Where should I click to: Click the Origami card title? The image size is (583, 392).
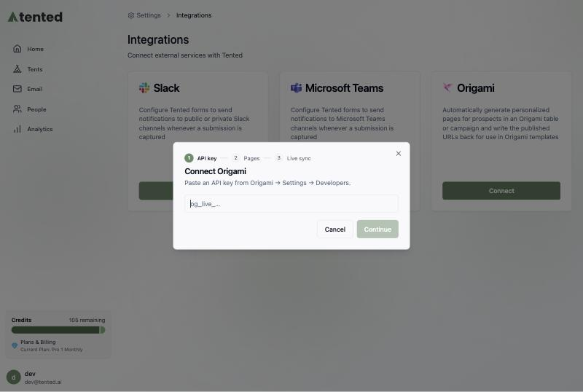[476, 87]
